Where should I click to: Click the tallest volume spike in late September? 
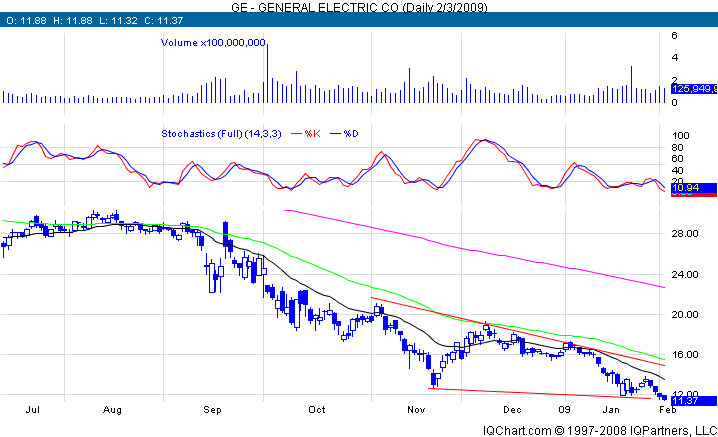pos(267,72)
